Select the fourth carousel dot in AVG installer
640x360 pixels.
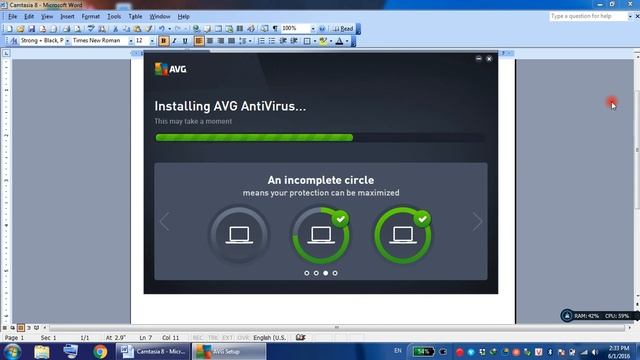tap(335, 273)
